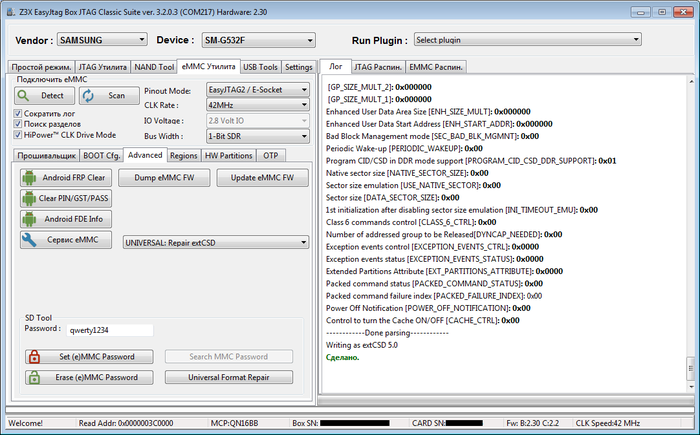
Task: Open the HW Partitions tab
Action: (x=229, y=156)
